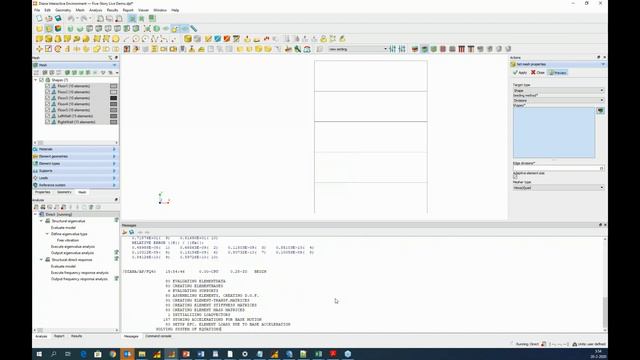Switch to the Properties tab in model panel
The width and height of the screenshot is (640, 360).
tap(42, 192)
